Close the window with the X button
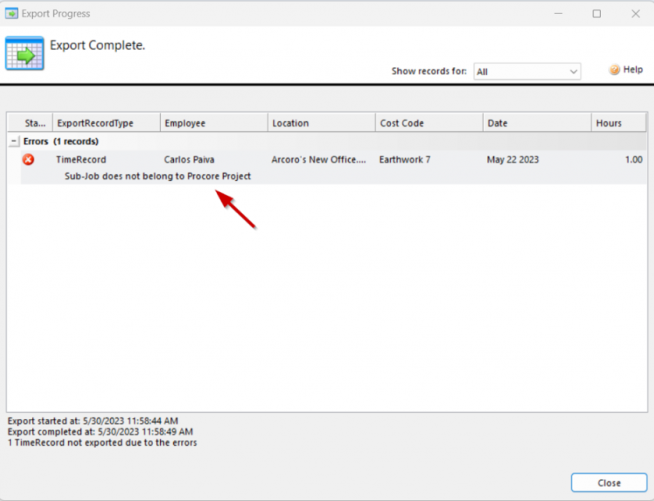 (635, 14)
